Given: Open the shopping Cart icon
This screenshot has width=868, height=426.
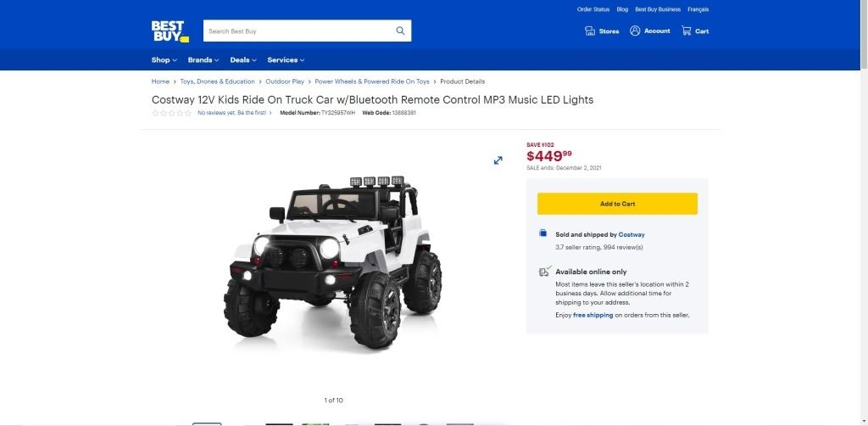Looking at the screenshot, I should (687, 31).
